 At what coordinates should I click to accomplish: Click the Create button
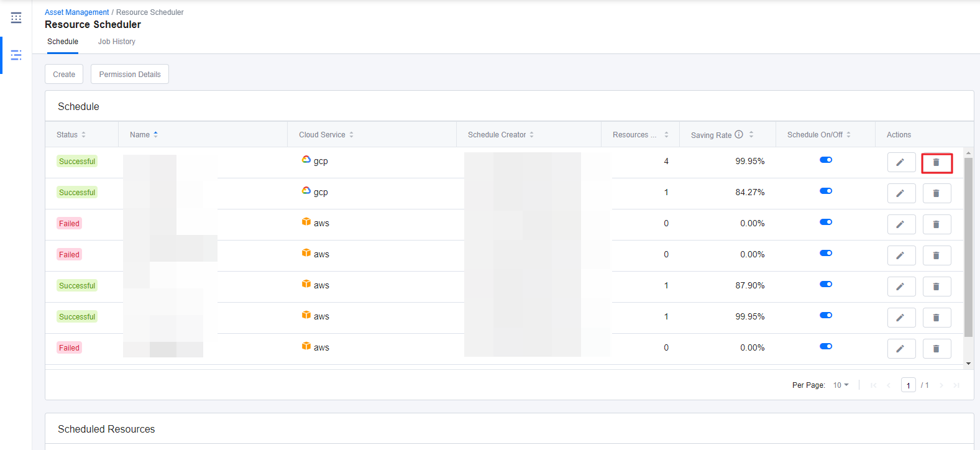pyautogui.click(x=64, y=75)
